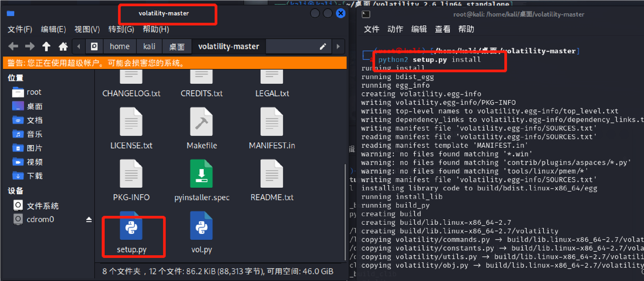Viewport: 644px width, 281px height.
Task: Open 视频 folder in sidebar
Action: pyautogui.click(x=27, y=162)
